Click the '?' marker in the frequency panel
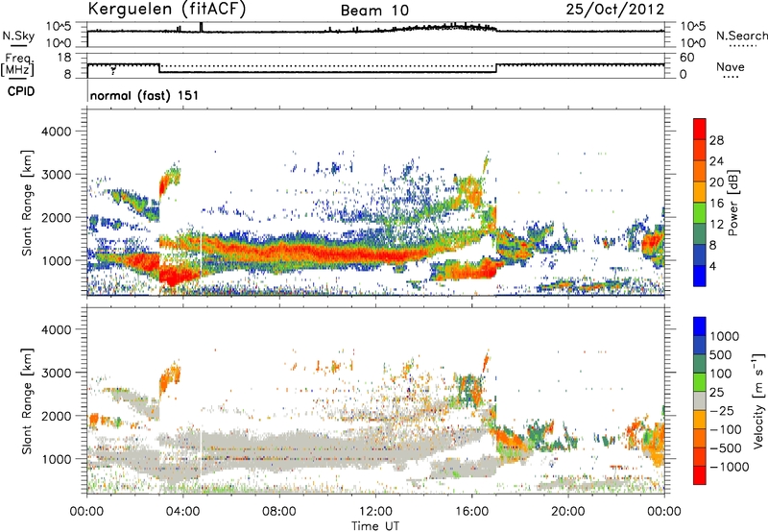768x532 pixels. [113, 71]
